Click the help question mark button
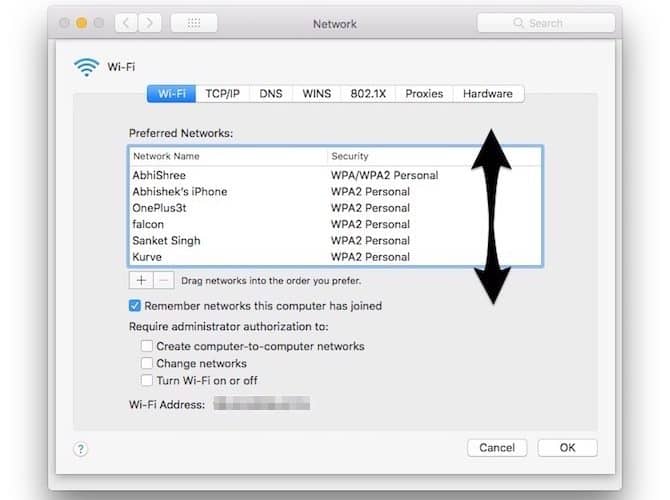The height and width of the screenshot is (500, 670). pyautogui.click(x=80, y=449)
